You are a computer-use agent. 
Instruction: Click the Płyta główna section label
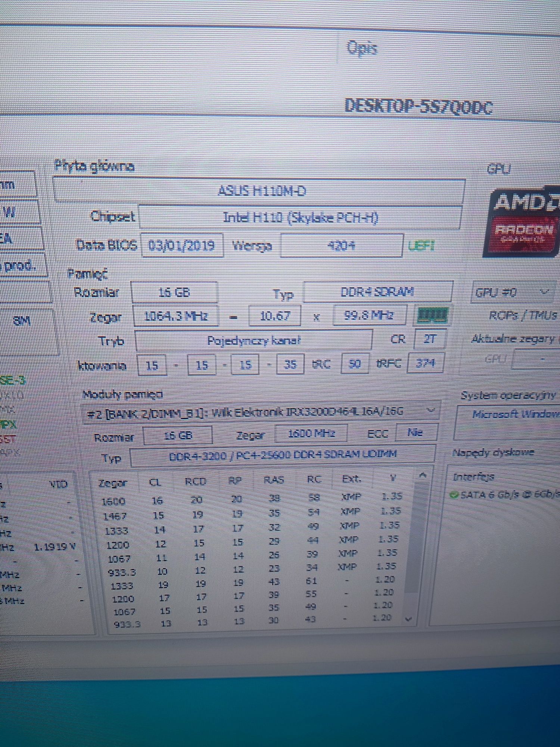click(94, 166)
